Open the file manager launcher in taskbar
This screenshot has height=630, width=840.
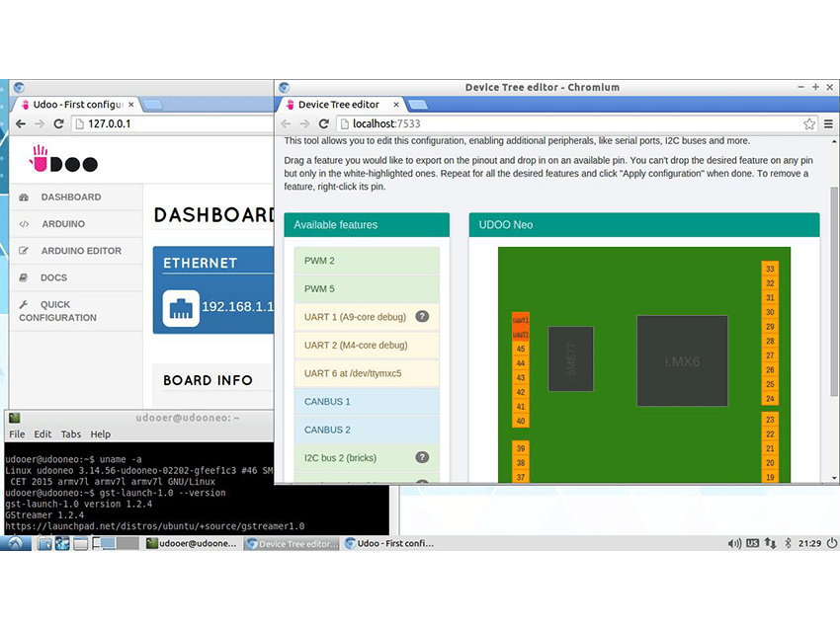[x=45, y=544]
